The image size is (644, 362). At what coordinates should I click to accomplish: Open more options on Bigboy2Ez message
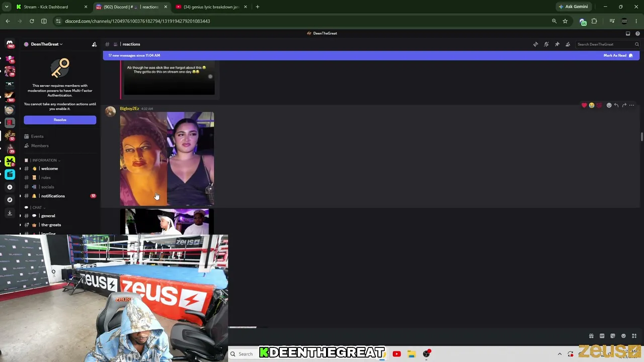click(x=632, y=105)
